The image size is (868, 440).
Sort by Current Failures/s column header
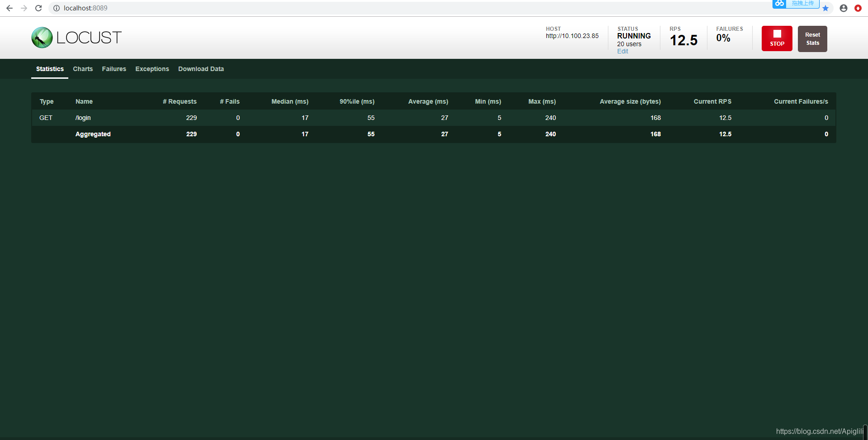[801, 101]
